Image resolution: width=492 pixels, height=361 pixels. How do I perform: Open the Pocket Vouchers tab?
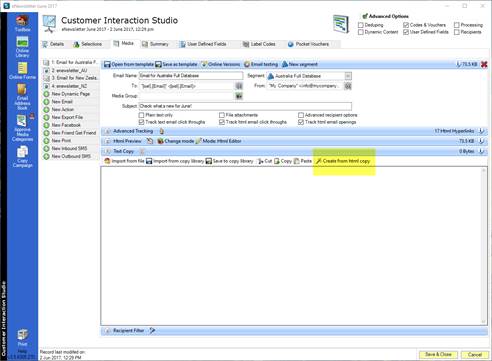tap(309, 44)
